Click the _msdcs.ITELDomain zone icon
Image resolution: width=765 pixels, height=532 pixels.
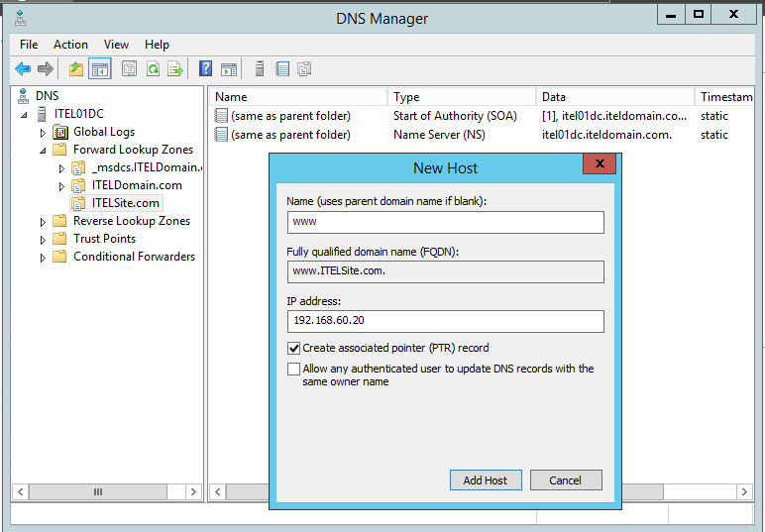[78, 167]
